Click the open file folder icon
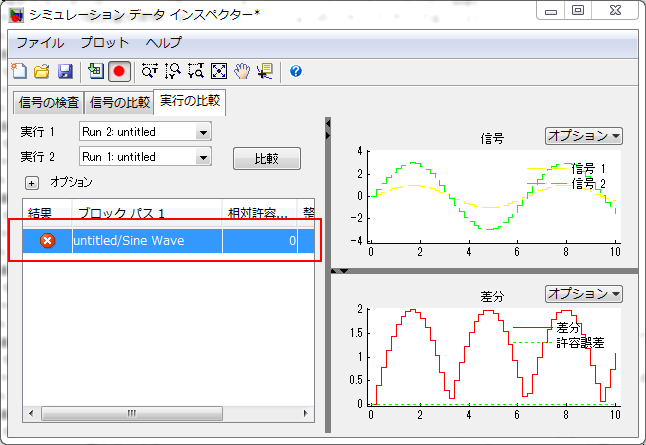Viewport: 646px width, 445px height. pyautogui.click(x=42, y=71)
